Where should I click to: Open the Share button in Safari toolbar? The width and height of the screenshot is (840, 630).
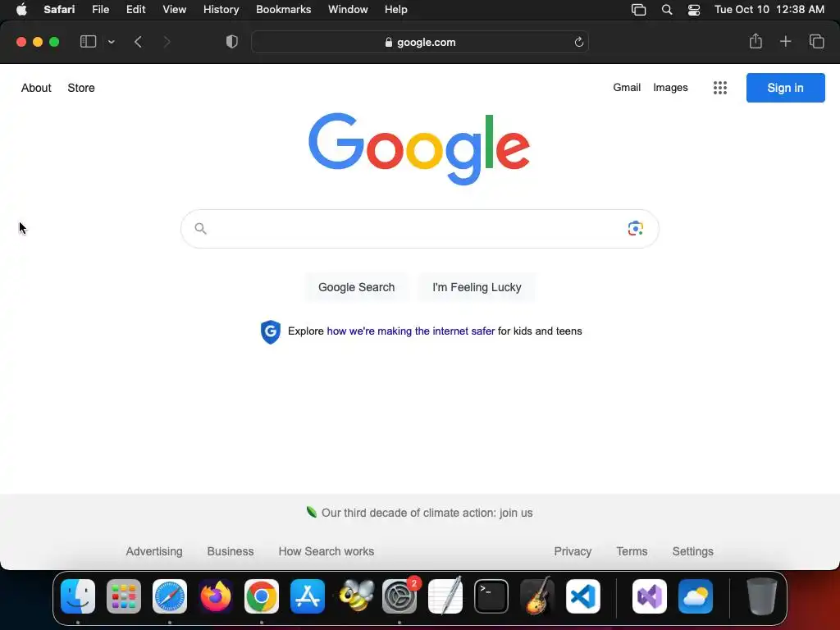coord(756,41)
